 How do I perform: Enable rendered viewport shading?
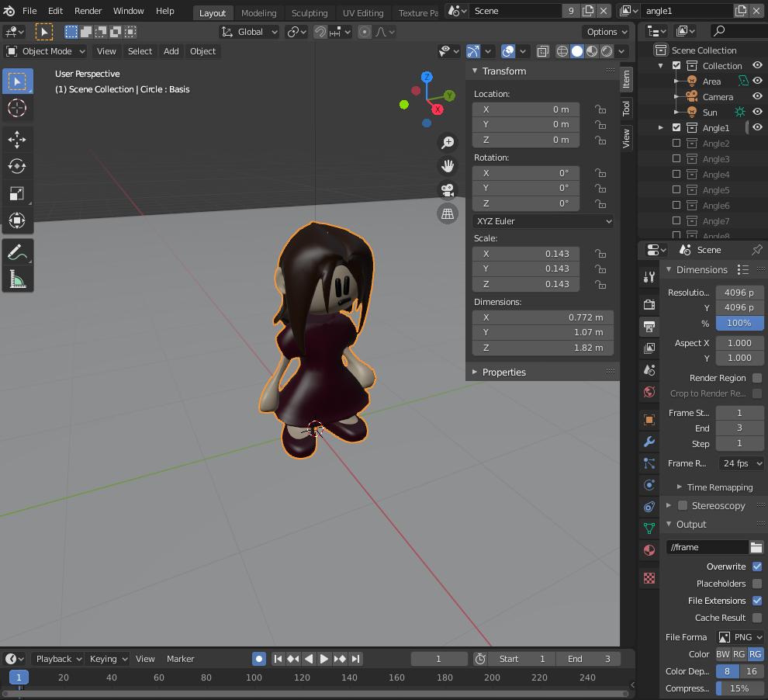[x=607, y=51]
